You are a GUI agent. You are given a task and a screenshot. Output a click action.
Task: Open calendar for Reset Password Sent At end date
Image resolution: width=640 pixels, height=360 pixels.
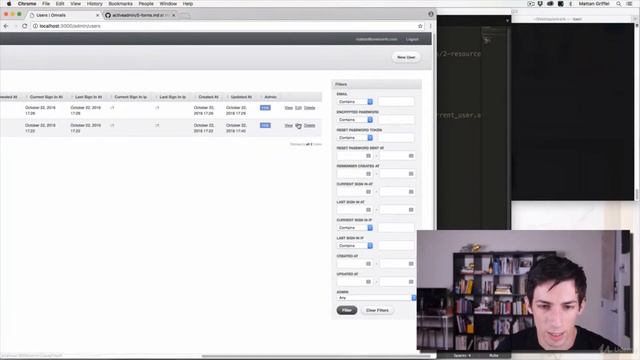pyautogui.click(x=411, y=156)
